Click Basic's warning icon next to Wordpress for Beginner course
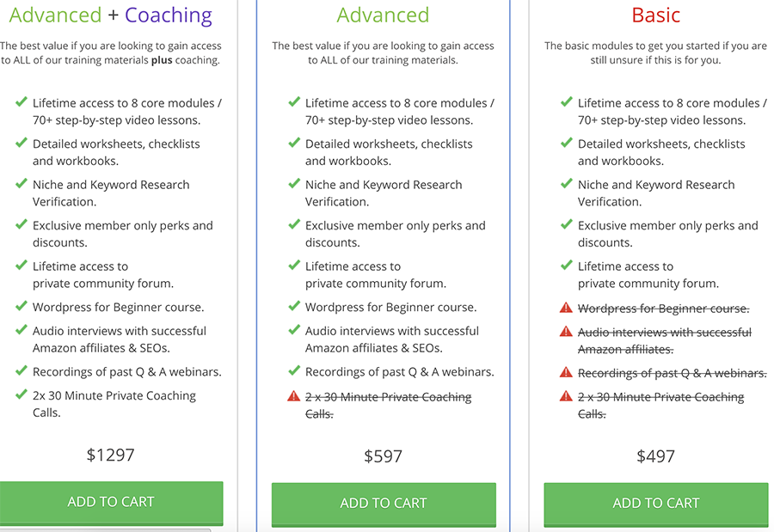774x532 pixels. 566,308
